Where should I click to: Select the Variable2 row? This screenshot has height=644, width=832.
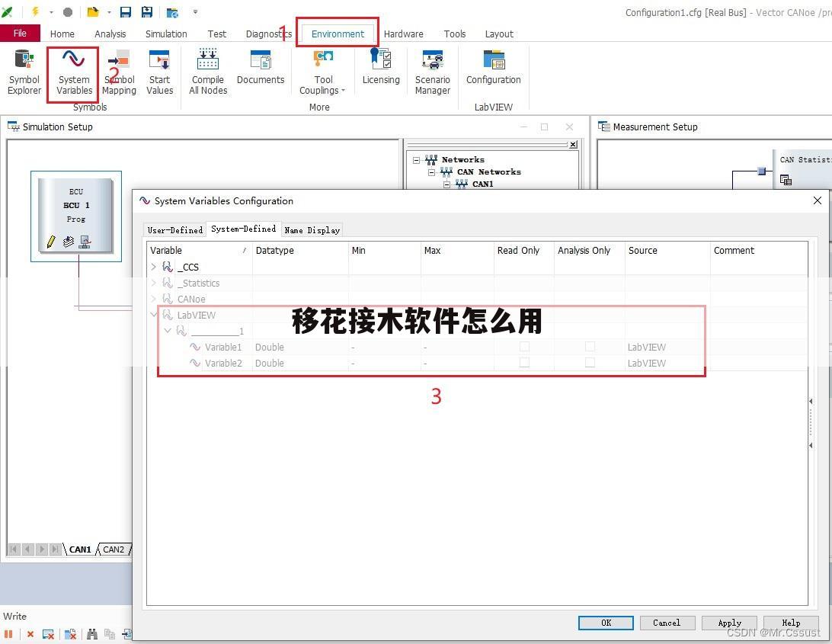[x=478, y=363]
